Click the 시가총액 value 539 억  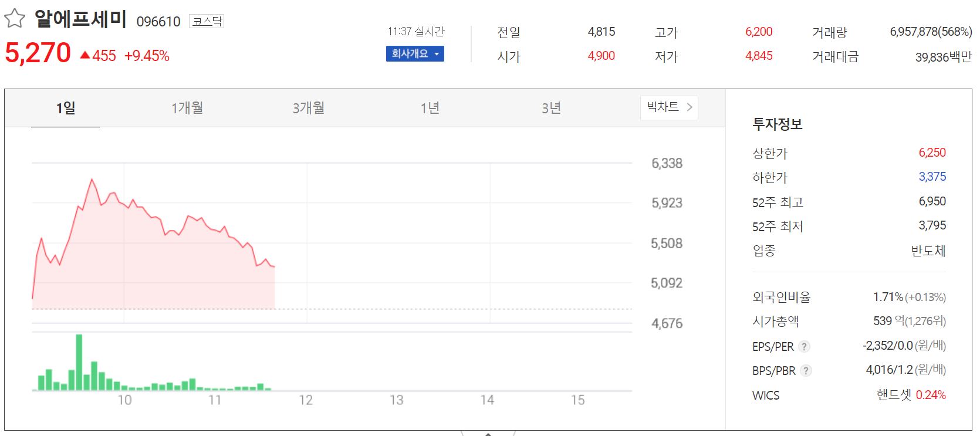coord(888,321)
